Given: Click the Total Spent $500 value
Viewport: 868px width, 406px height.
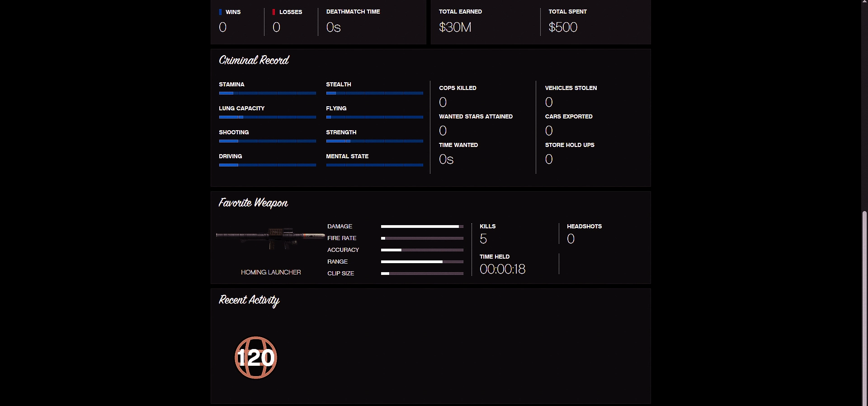Looking at the screenshot, I should [563, 28].
